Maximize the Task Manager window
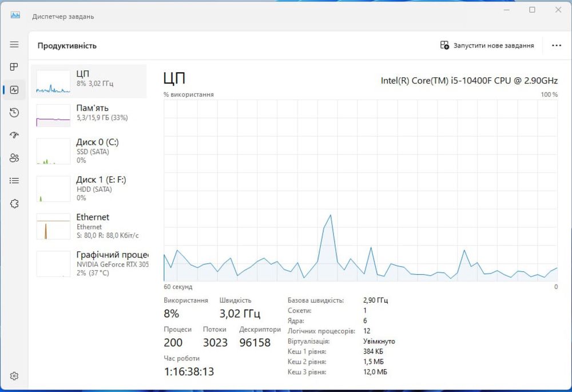Screen dimensions: 572x392 coord(532,10)
